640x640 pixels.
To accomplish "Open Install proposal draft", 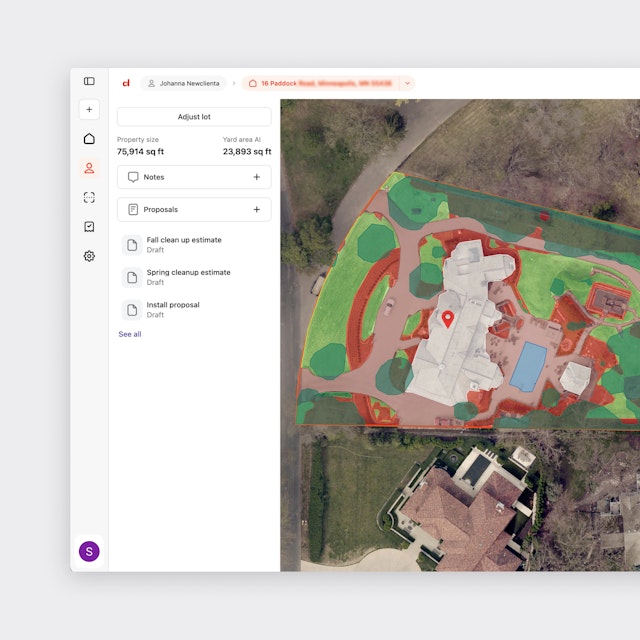I will [173, 309].
